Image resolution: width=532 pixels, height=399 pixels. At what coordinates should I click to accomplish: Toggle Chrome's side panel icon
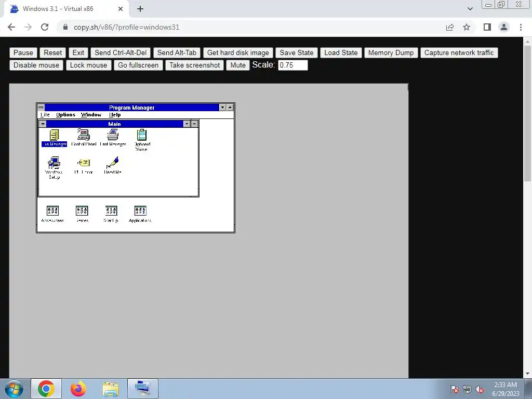487,27
